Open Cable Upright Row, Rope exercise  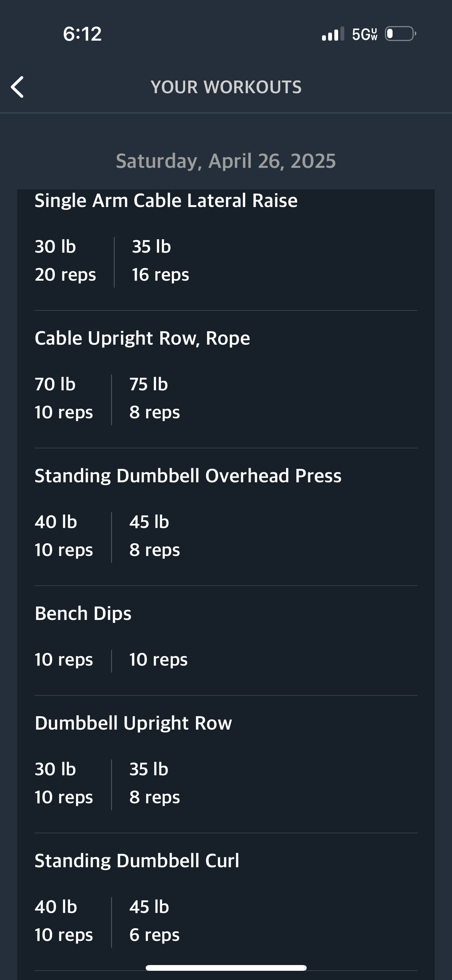142,338
